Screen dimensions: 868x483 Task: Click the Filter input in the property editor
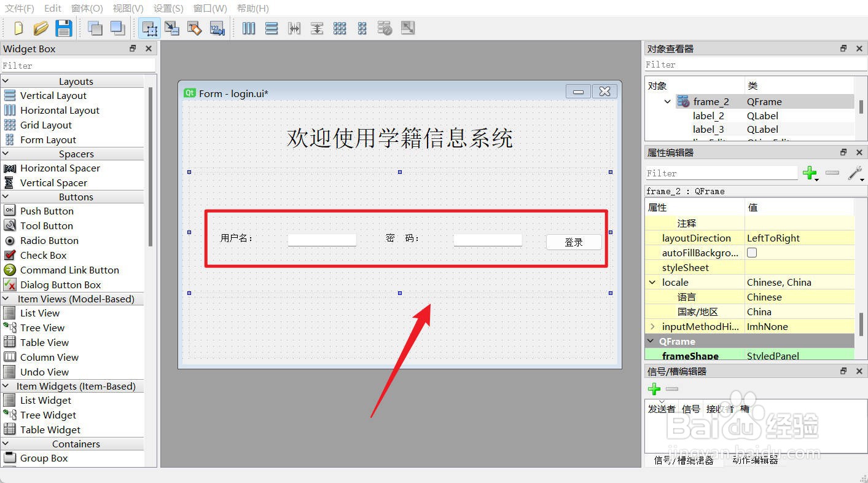[x=722, y=174]
